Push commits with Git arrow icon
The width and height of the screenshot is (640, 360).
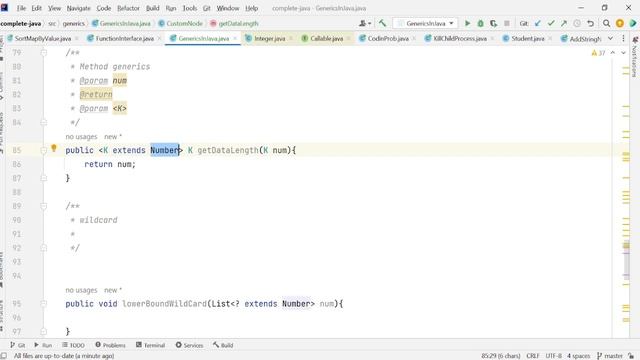564,24
